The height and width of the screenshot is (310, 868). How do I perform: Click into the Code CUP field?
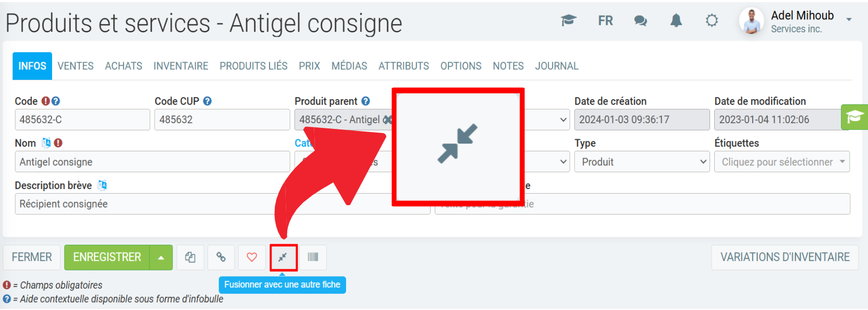[x=222, y=120]
